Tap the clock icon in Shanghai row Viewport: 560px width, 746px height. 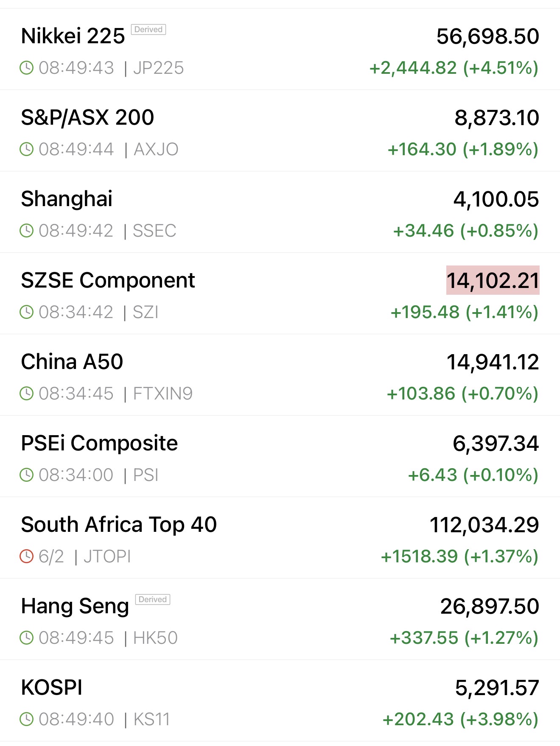tap(26, 231)
